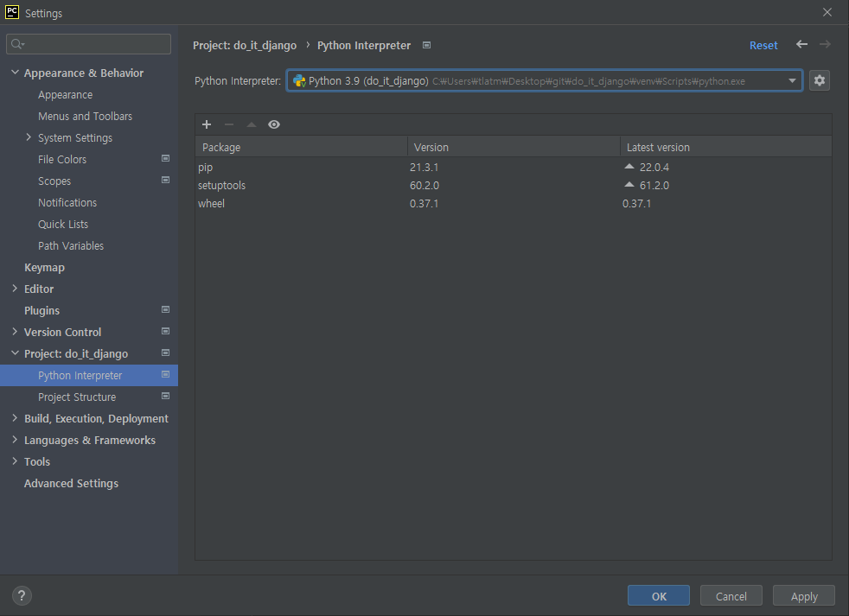This screenshot has height=616, width=849.
Task: Click setuptools version 60.2.0 cell
Action: (x=424, y=185)
